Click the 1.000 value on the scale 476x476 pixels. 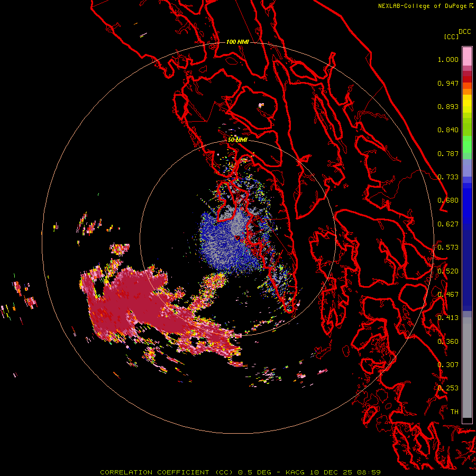click(448, 59)
